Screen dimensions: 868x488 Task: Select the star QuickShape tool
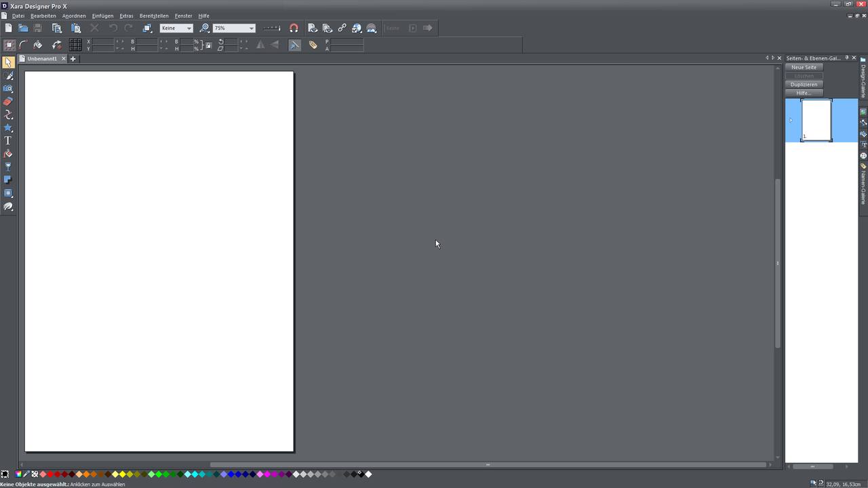tap(8, 127)
